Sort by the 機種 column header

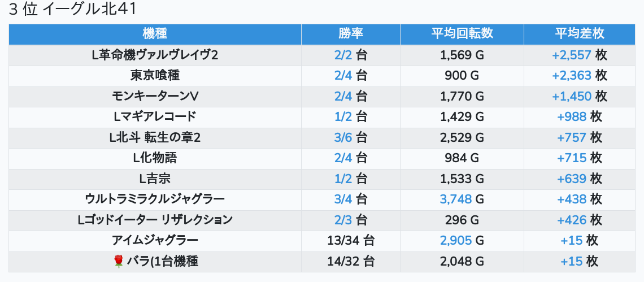click(x=155, y=34)
